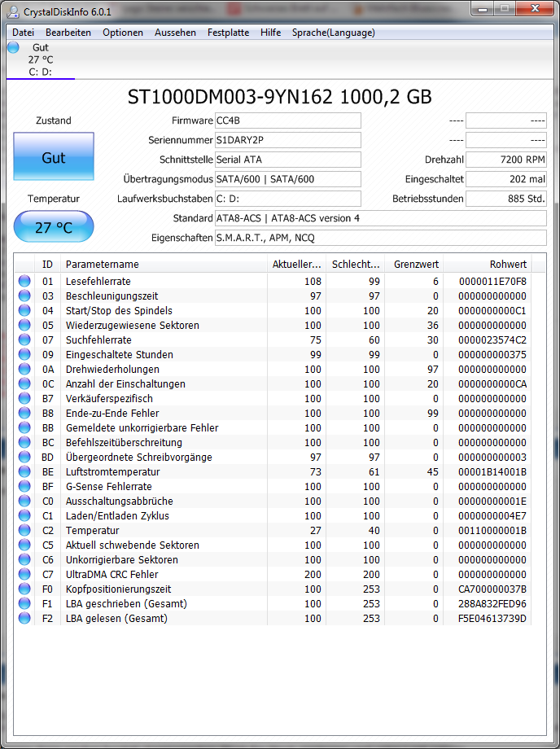Click the status orb for Übergeordnete Schreibvorgänge

pyautogui.click(x=24, y=457)
